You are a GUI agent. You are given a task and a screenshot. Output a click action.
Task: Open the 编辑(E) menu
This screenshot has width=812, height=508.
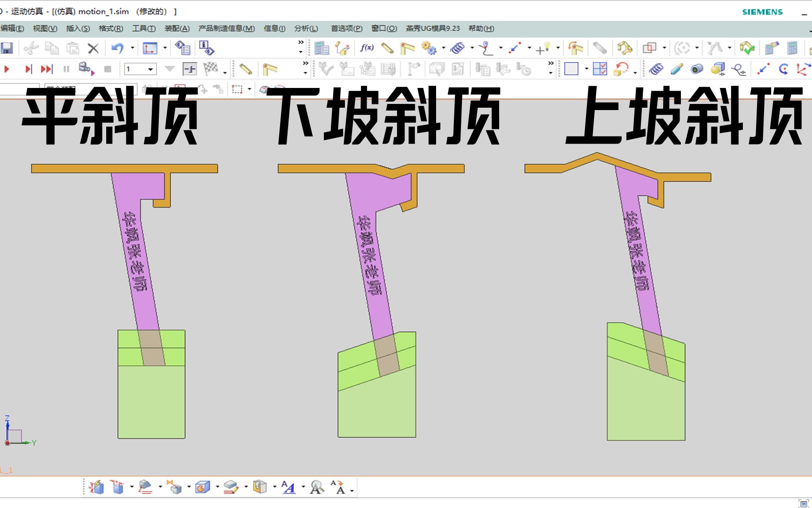click(12, 28)
